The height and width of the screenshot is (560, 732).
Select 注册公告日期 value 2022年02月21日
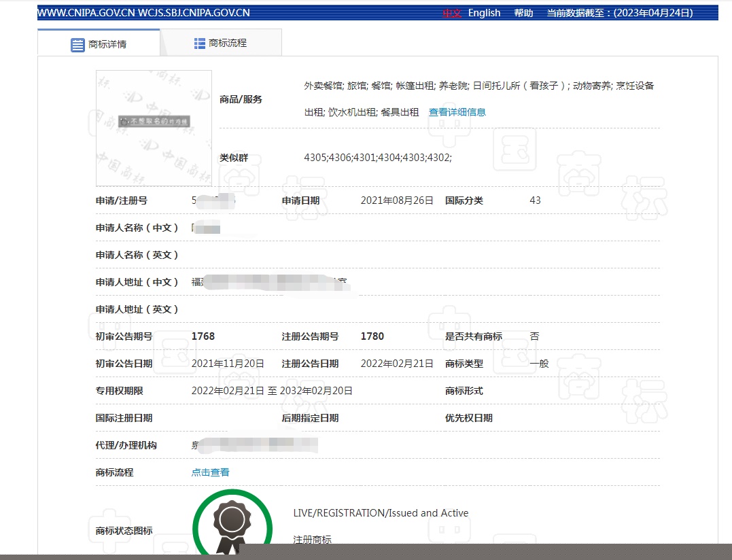[397, 364]
